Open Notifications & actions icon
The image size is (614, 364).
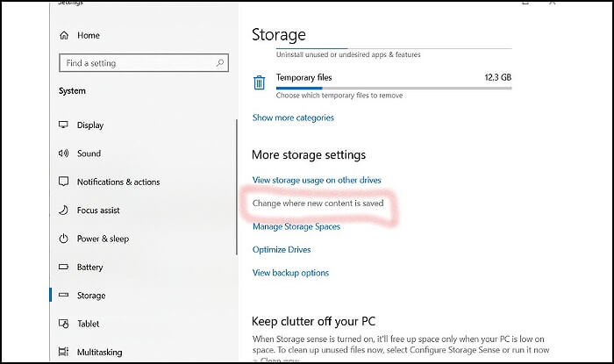64,182
